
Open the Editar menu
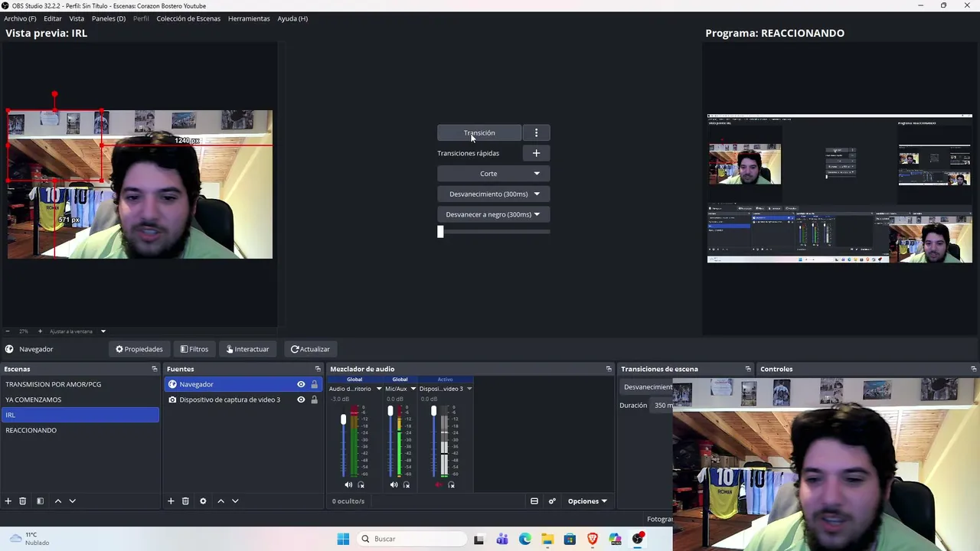53,18
